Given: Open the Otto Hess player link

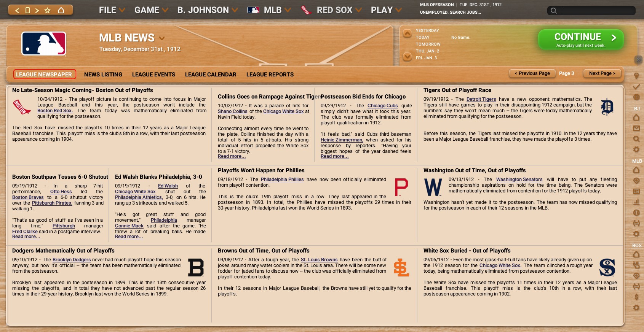Looking at the screenshot, I should pos(61,192).
